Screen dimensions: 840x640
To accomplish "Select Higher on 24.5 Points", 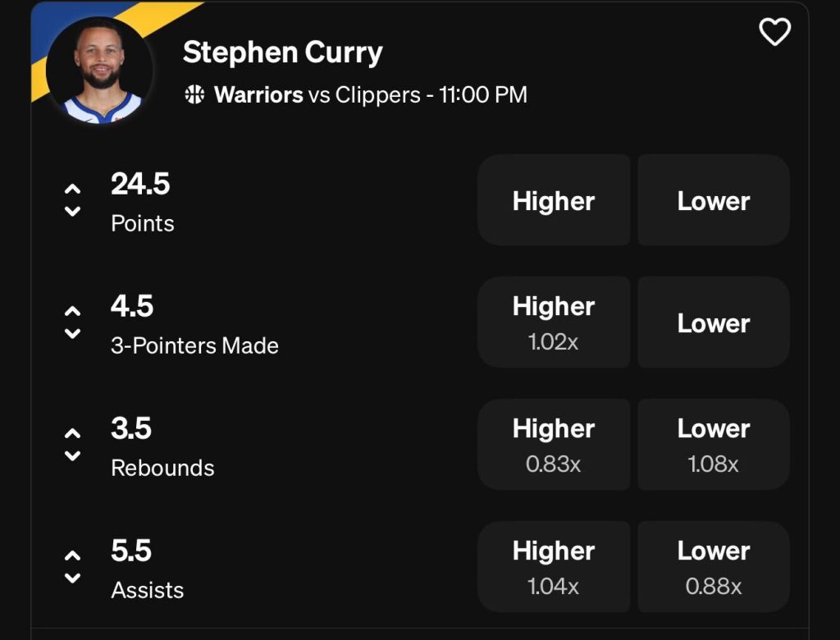I will point(554,200).
